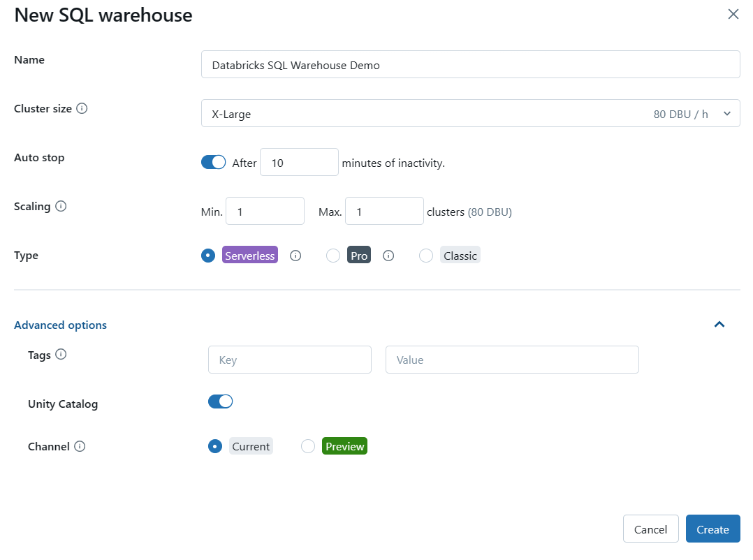Image resolution: width=753 pixels, height=560 pixels.
Task: Cancel warehouse creation
Action: click(650, 529)
